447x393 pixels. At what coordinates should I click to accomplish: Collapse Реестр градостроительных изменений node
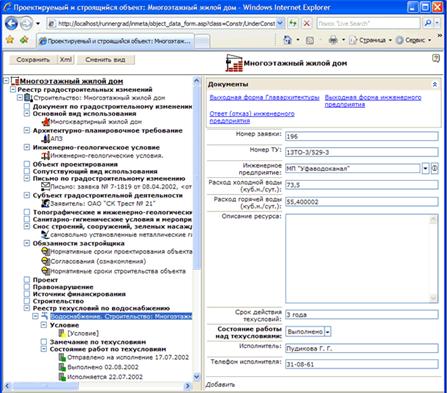coord(13,89)
